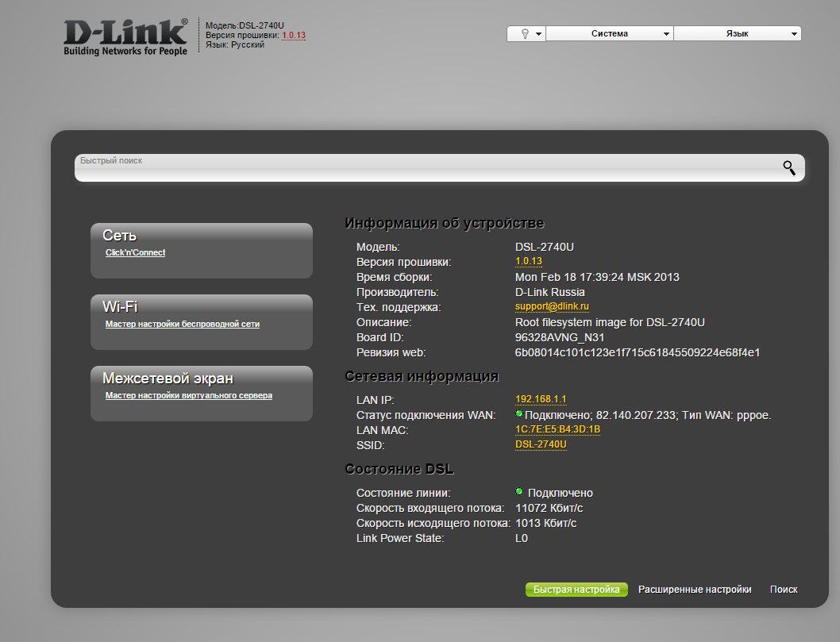Click LAN MAC 1C:7E:E5:B4:3D:1B link
Viewport: 840px width, 642px height.
click(x=557, y=429)
